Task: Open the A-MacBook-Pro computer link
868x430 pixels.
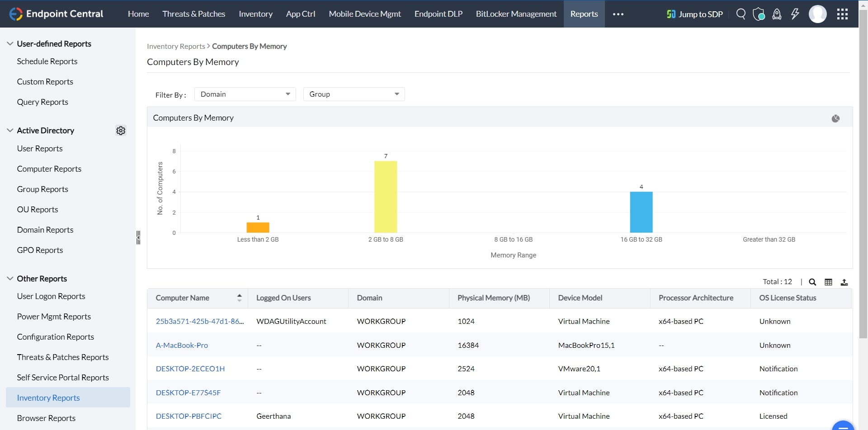Action: [182, 345]
